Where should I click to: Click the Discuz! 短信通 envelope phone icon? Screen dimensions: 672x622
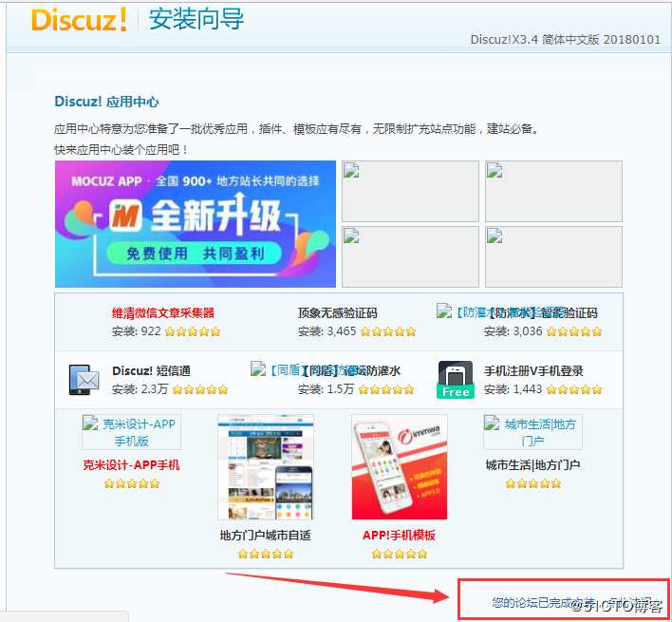point(84,380)
